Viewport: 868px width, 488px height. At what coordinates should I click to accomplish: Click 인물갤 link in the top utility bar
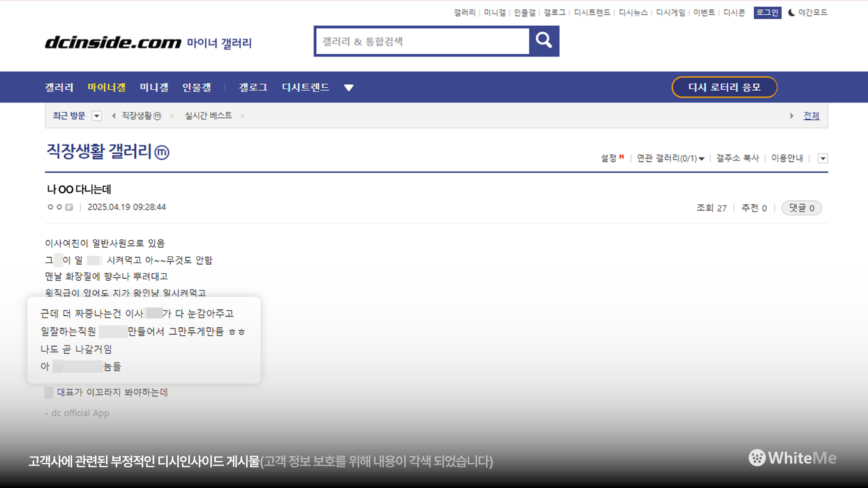point(525,13)
